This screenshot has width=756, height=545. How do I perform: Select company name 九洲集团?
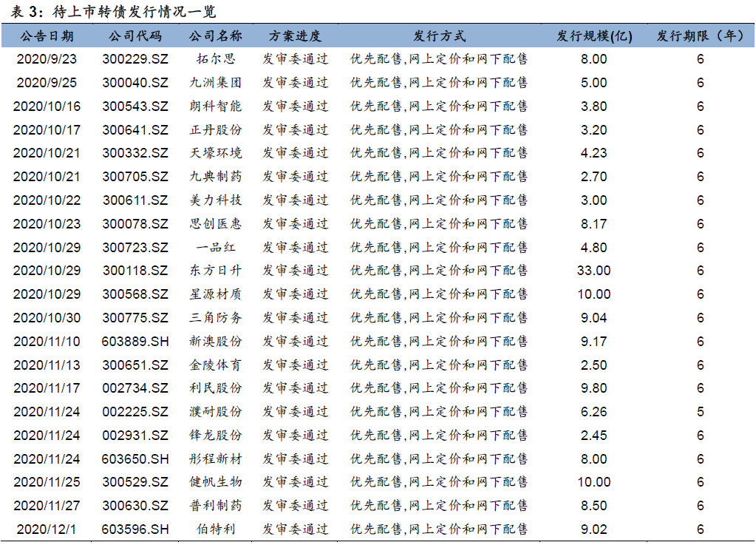click(216, 83)
